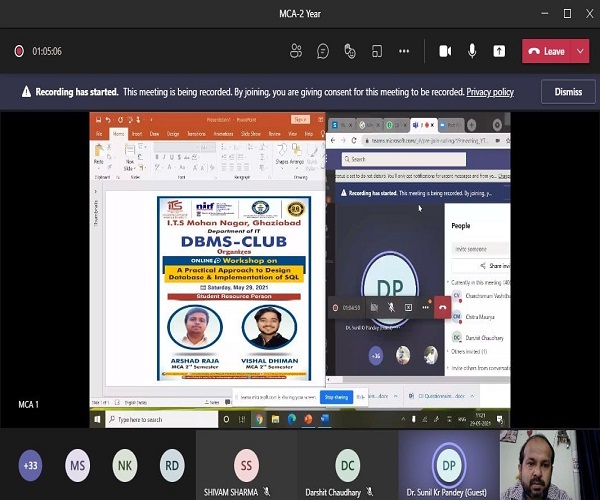The height and width of the screenshot is (500, 600).
Task: Open a new browser tab with plus icon
Action: (x=471, y=125)
